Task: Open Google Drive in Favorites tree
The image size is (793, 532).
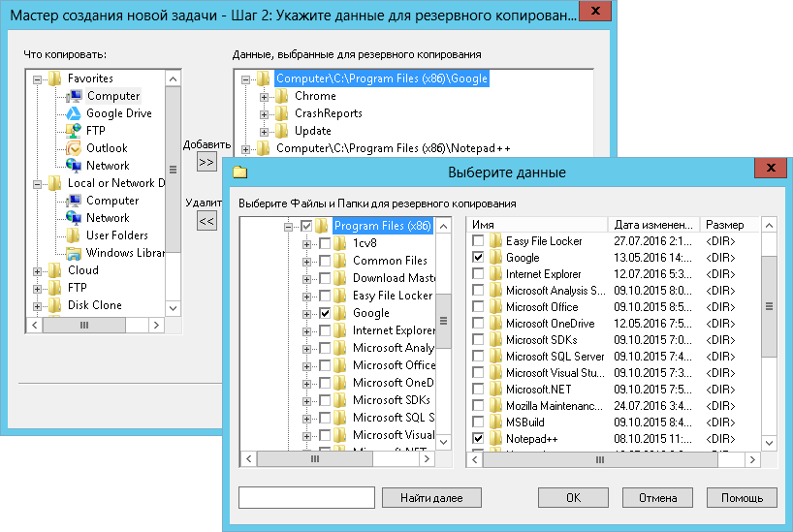Action: [x=118, y=113]
